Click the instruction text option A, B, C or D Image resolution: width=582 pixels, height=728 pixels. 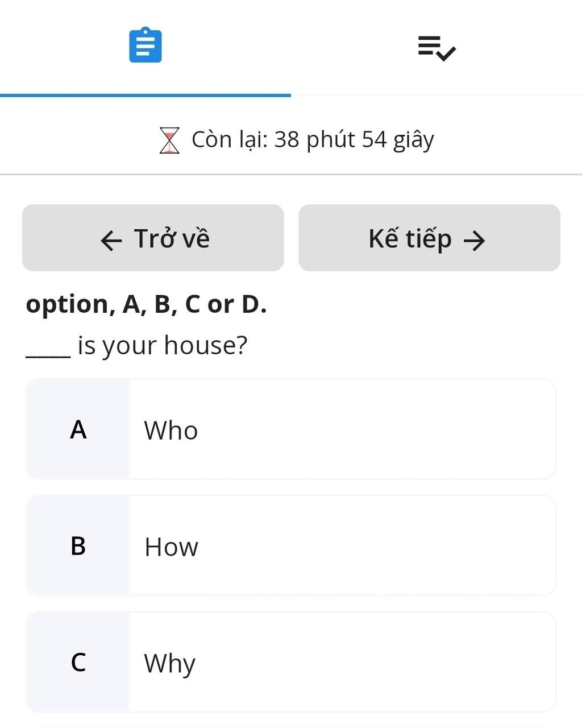click(x=146, y=304)
